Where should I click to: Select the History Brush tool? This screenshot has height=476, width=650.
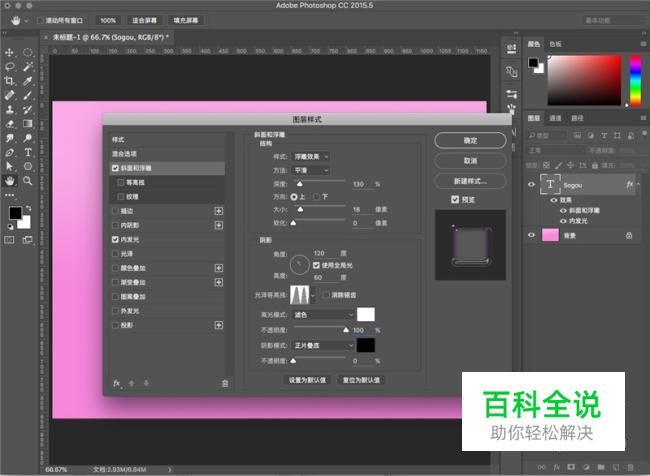pyautogui.click(x=27, y=109)
